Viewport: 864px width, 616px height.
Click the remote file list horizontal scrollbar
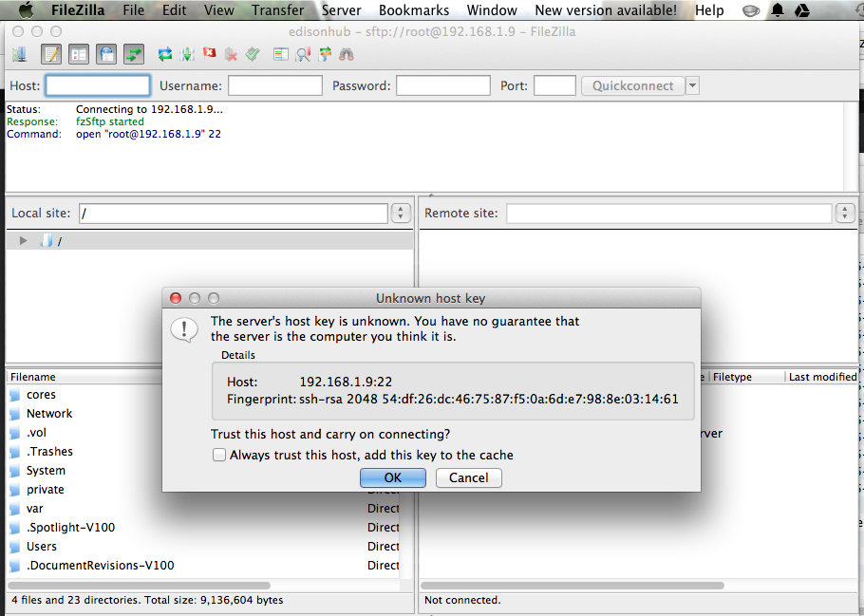click(573, 586)
